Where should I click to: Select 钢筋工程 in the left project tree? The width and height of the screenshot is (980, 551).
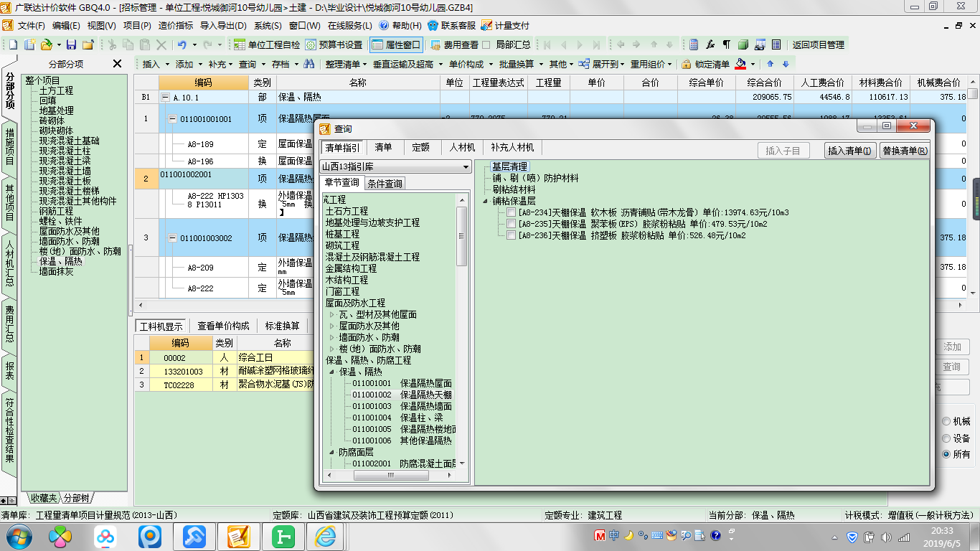point(56,212)
